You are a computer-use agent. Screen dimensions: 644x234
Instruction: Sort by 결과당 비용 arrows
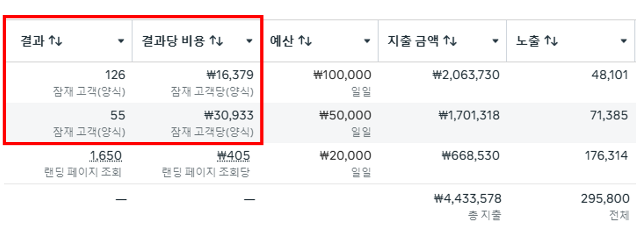point(217,41)
